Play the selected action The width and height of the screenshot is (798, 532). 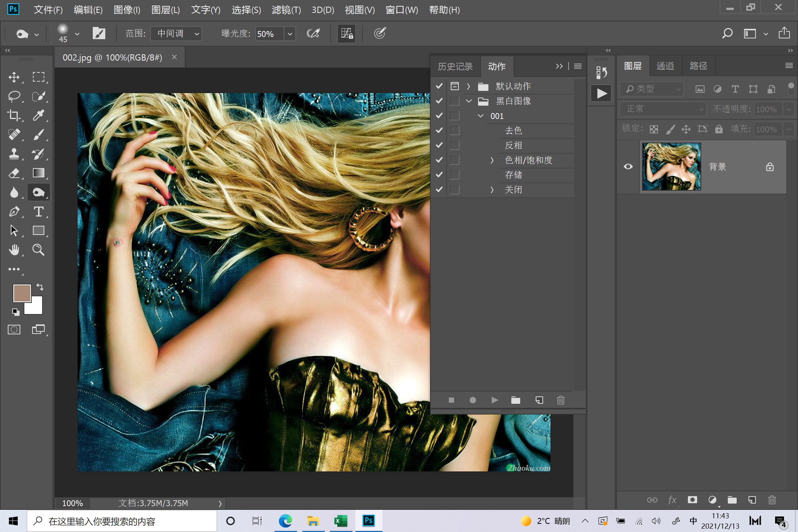495,400
